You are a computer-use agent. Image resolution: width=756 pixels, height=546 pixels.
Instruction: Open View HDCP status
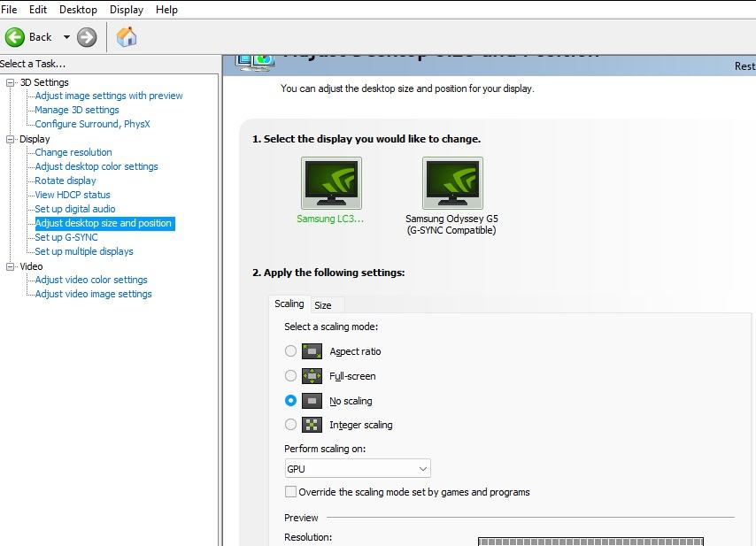pos(73,195)
